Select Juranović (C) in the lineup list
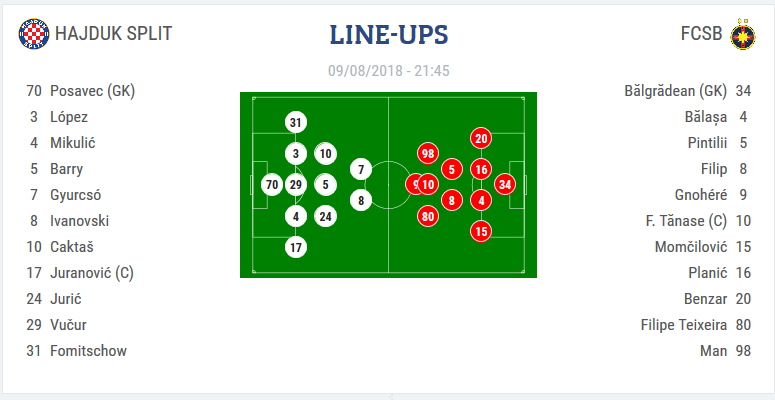The image size is (775, 400). (x=92, y=273)
